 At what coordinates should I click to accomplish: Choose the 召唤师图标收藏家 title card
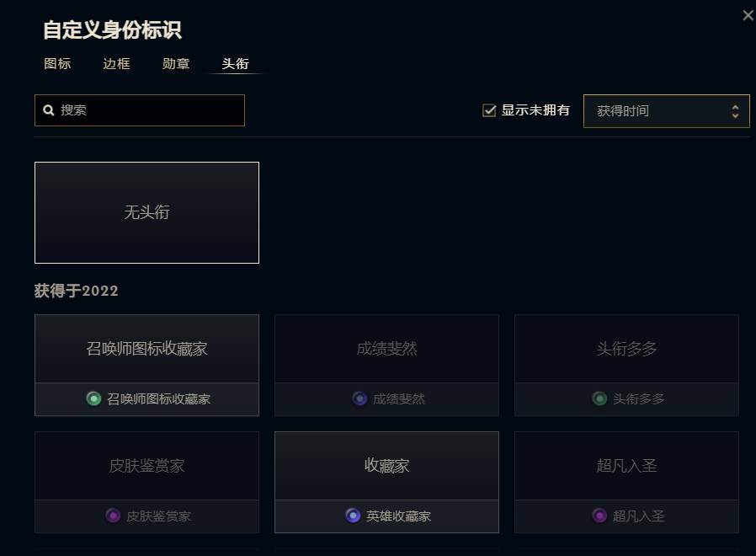pyautogui.click(x=146, y=349)
